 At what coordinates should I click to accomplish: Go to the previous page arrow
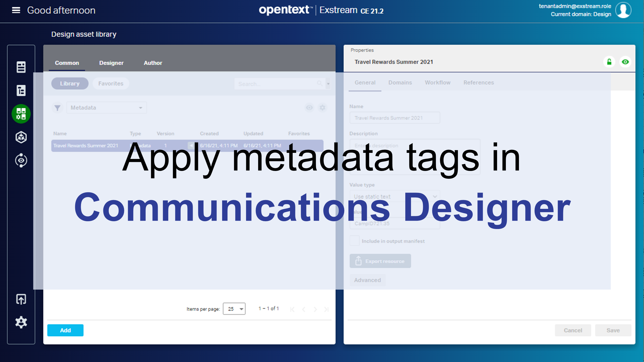(304, 309)
